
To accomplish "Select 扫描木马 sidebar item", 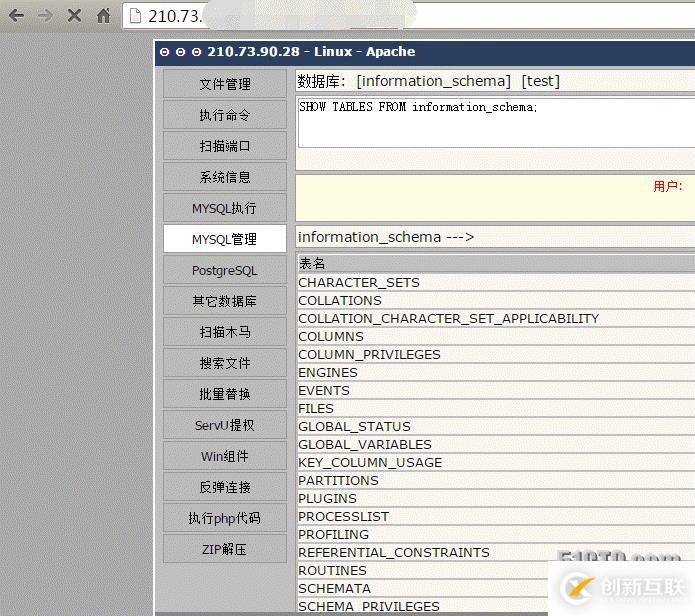I will [225, 332].
